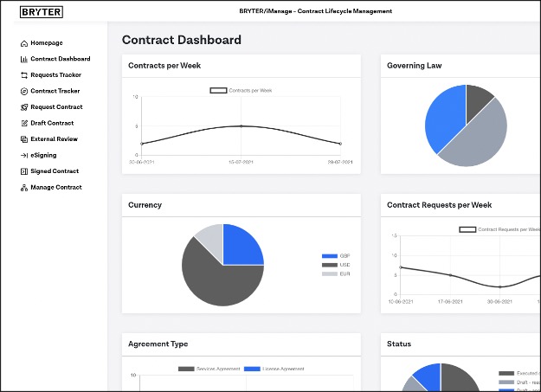Click 17-06-2021 data point on Contract Requests chart

pos(450,275)
